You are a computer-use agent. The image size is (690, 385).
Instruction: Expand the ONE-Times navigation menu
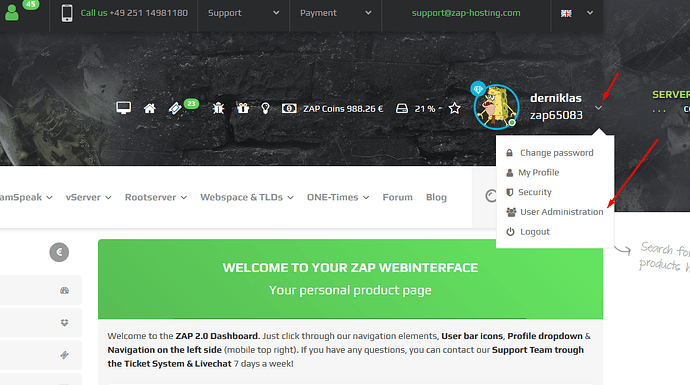pos(338,198)
